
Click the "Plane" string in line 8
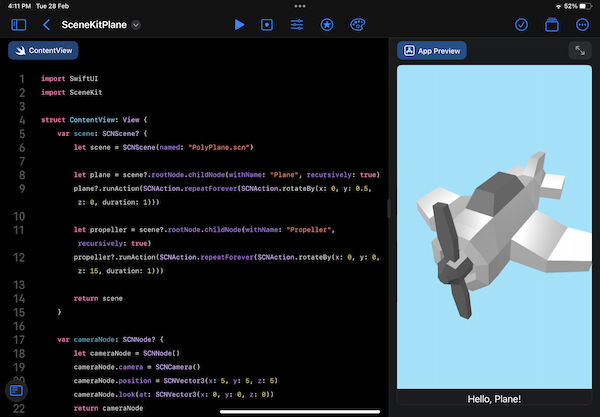point(284,175)
